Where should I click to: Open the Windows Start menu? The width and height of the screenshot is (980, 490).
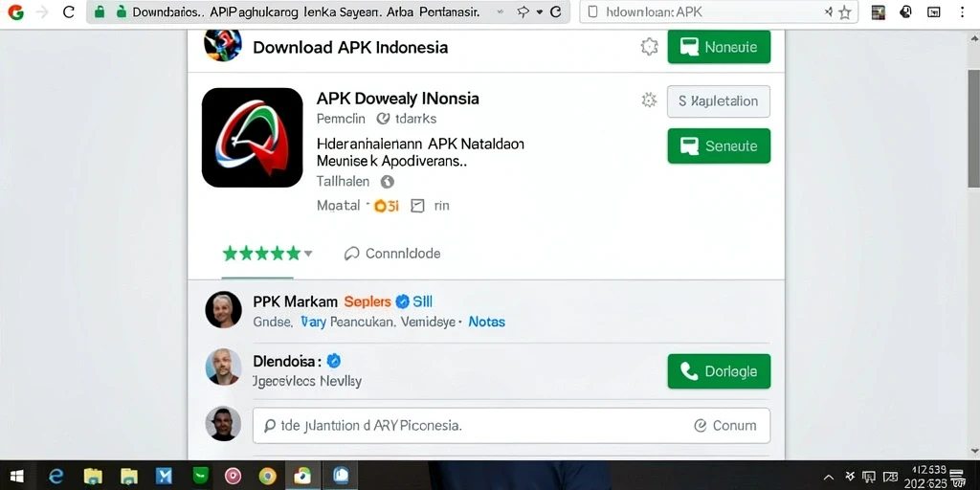tap(17, 477)
